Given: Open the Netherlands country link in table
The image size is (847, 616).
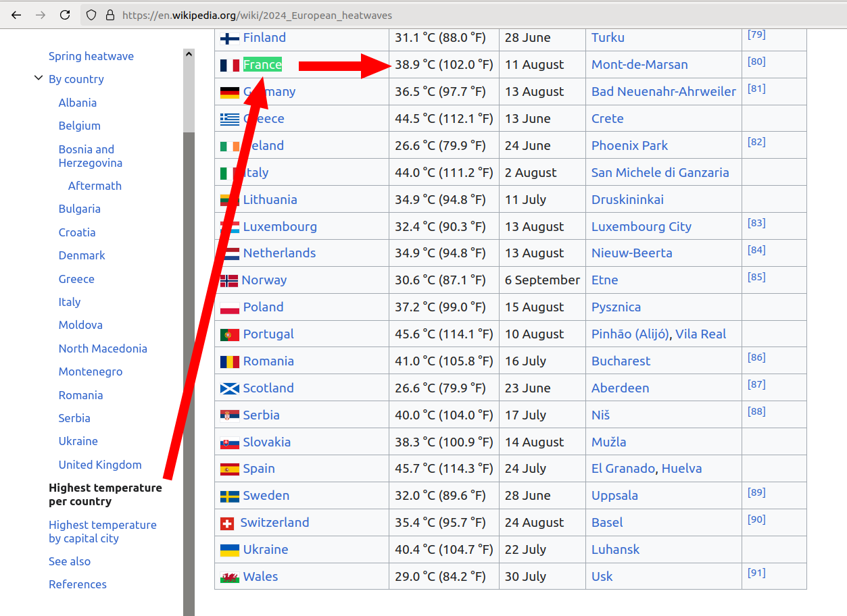Looking at the screenshot, I should pyautogui.click(x=279, y=253).
